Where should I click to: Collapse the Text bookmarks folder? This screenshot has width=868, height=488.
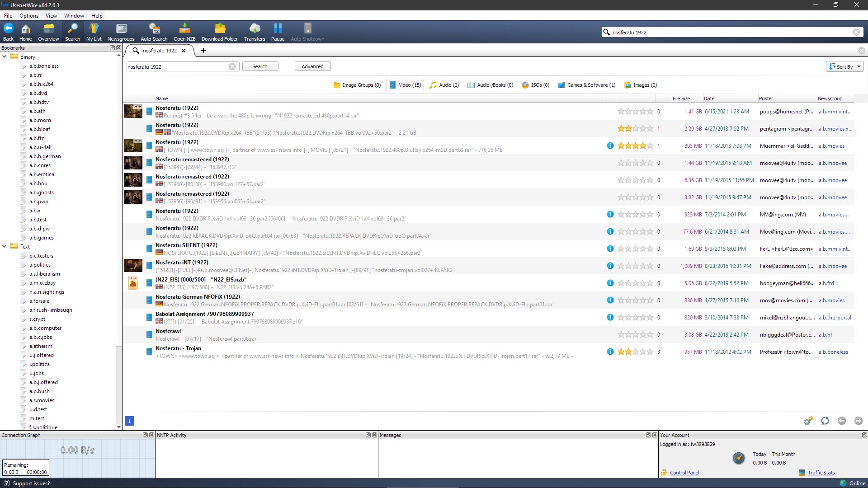pyautogui.click(x=5, y=246)
